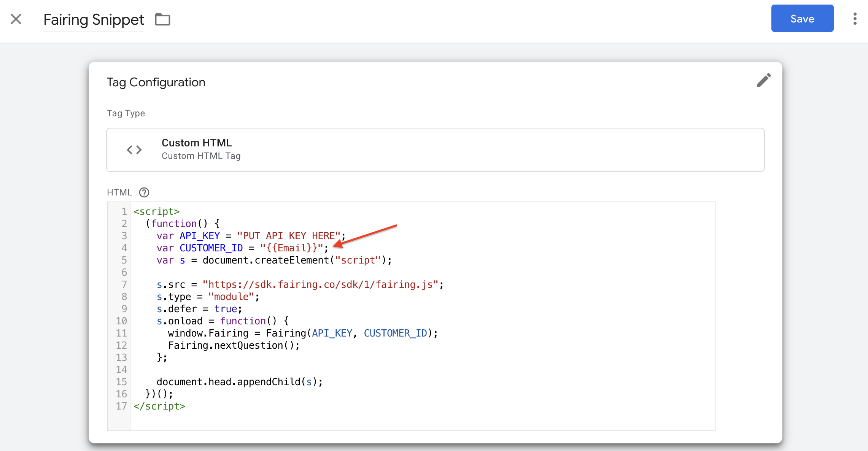Click the {{Email}} variable in the code
868x451 pixels.
[x=292, y=248]
